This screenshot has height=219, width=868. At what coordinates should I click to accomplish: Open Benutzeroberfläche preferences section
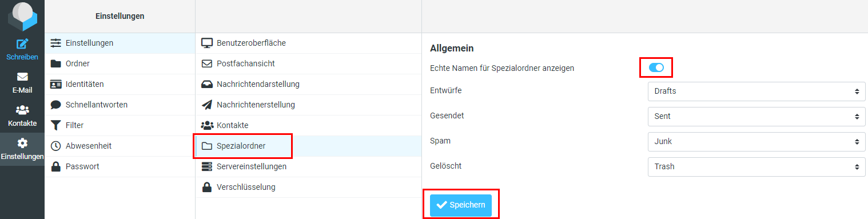pyautogui.click(x=308, y=43)
